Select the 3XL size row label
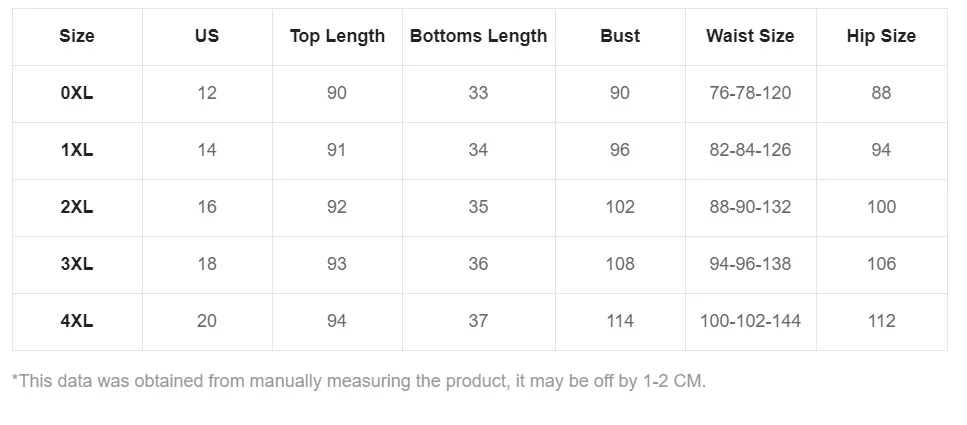 click(77, 264)
